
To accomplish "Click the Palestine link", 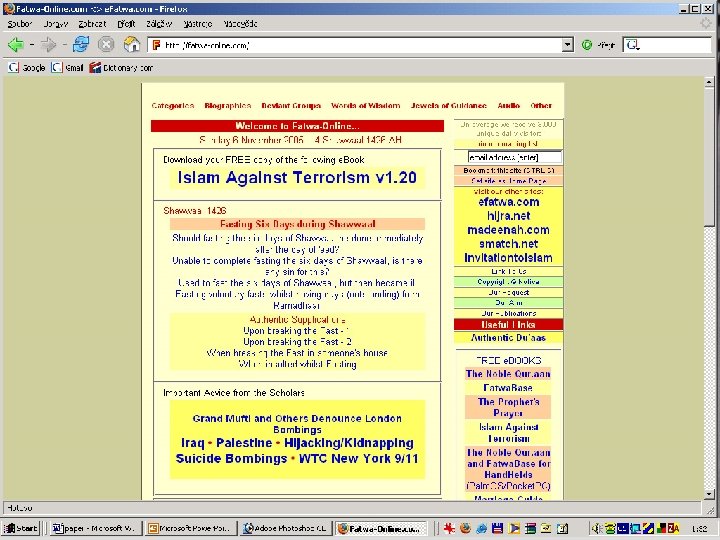I will coord(244,443).
